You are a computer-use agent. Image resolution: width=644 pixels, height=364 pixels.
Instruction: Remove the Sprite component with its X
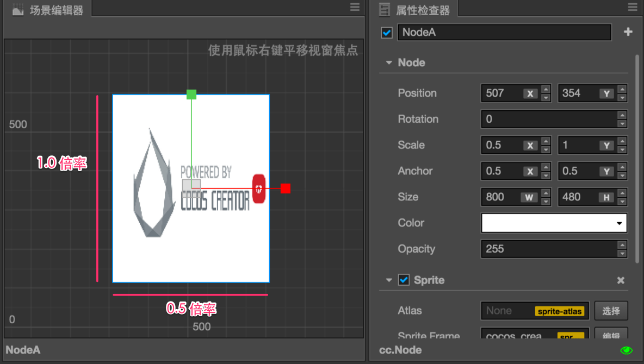tap(621, 280)
